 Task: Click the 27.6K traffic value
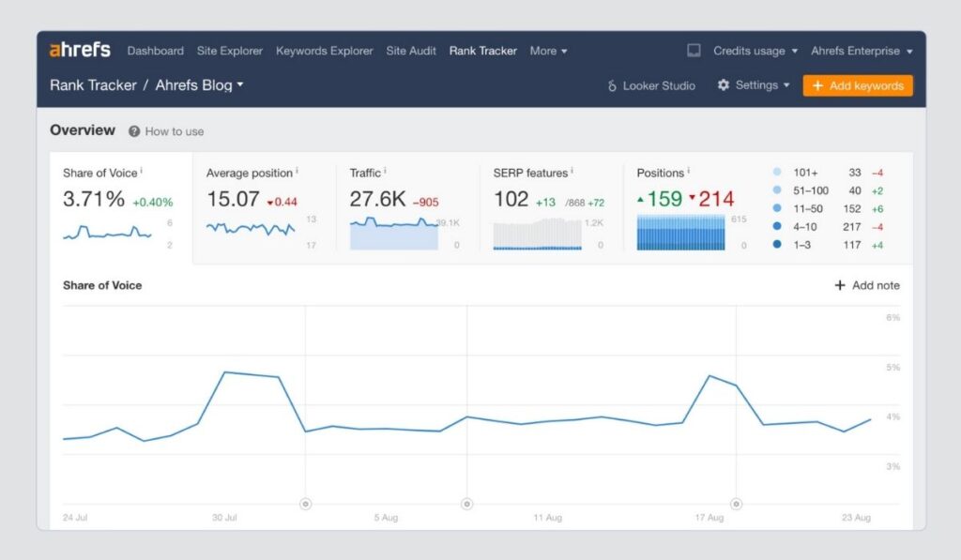(377, 199)
